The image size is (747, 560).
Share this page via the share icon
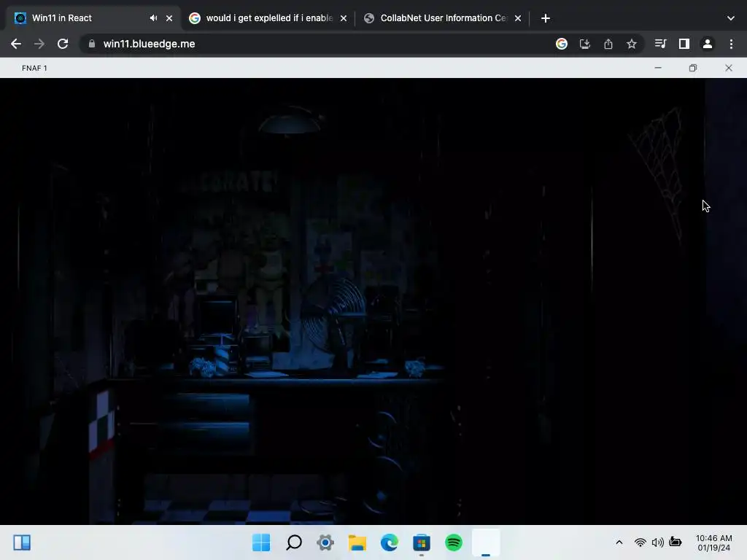(x=608, y=44)
